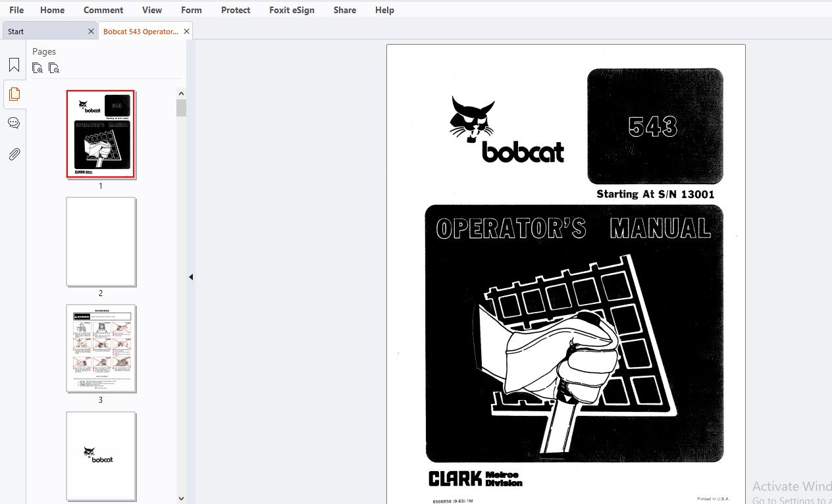Open the Help ribbon tab
The width and height of the screenshot is (832, 504).
click(384, 10)
